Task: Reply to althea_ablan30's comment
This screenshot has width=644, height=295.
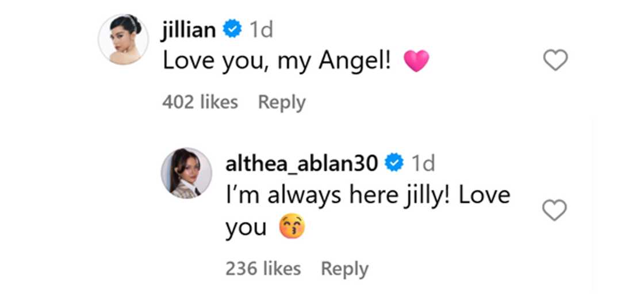Action: pyautogui.click(x=344, y=269)
